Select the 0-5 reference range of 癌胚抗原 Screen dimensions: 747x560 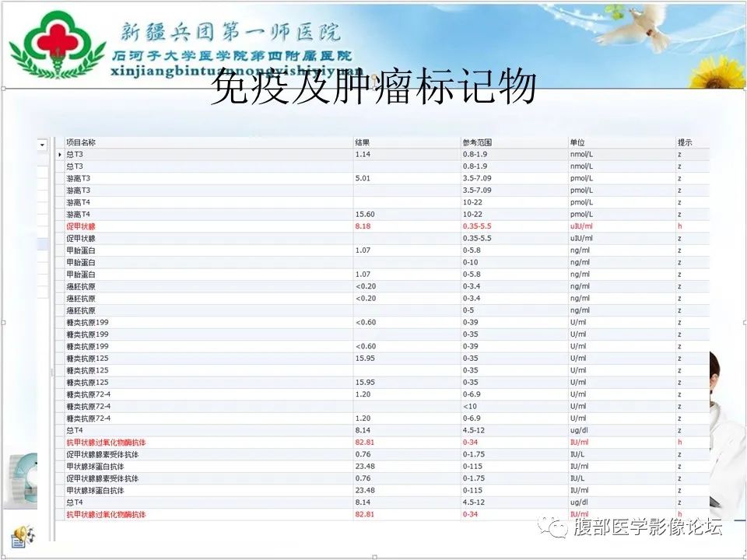[468, 310]
